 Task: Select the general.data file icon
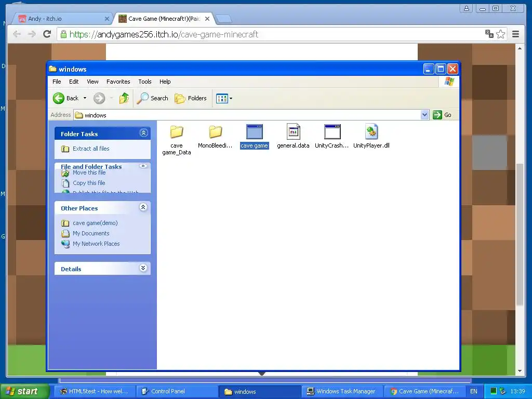click(293, 131)
